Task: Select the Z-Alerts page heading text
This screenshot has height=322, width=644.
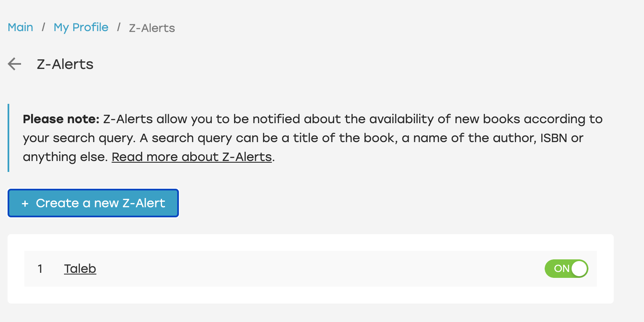Action: coord(65,64)
